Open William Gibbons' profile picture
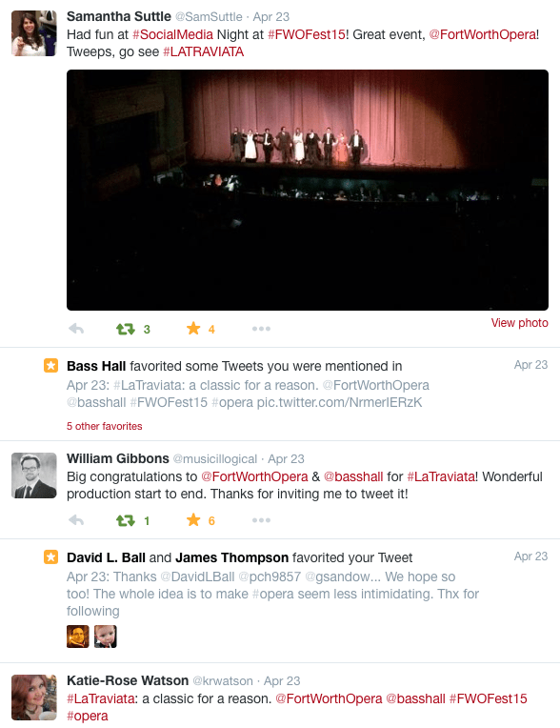Image resolution: width=560 pixels, height=728 pixels. click(x=34, y=475)
